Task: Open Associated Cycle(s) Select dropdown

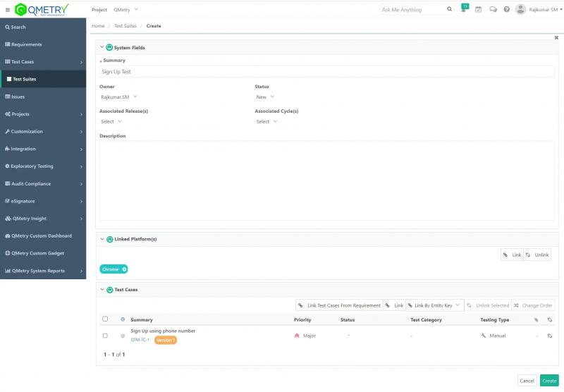Action: click(266, 121)
